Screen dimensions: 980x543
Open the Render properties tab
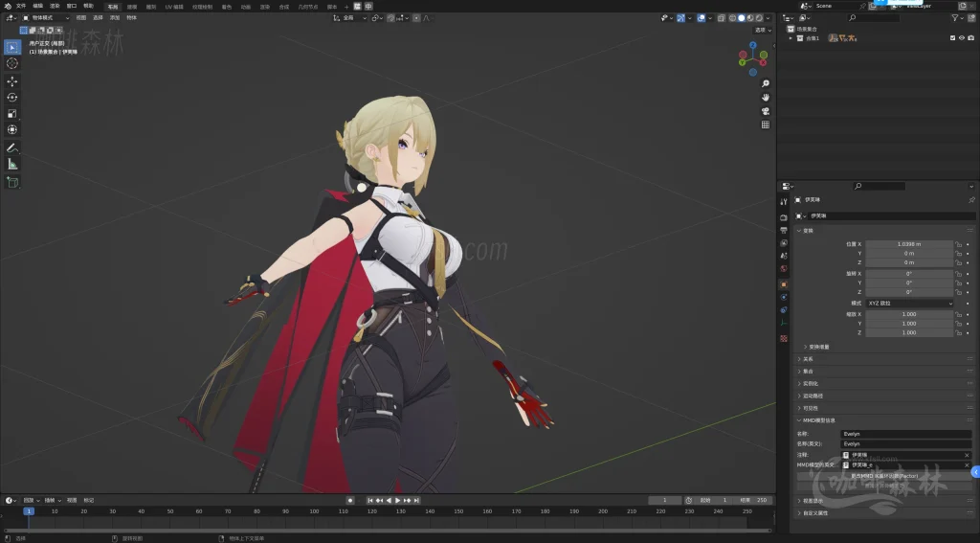click(x=784, y=217)
